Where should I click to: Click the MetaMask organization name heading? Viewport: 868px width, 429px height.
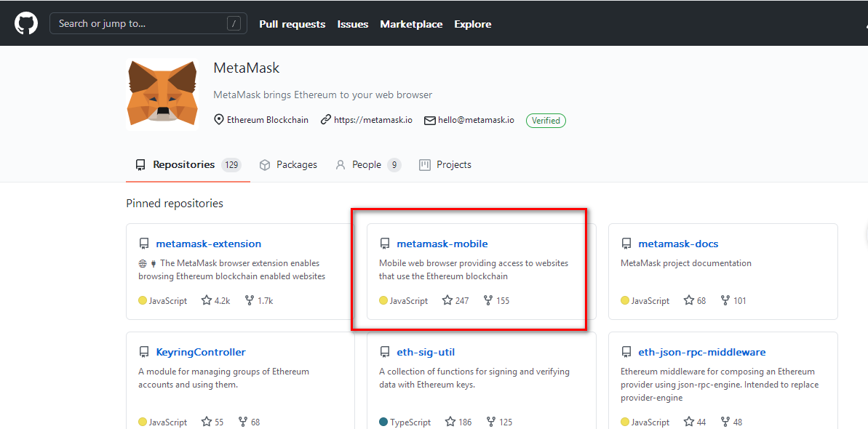click(247, 68)
